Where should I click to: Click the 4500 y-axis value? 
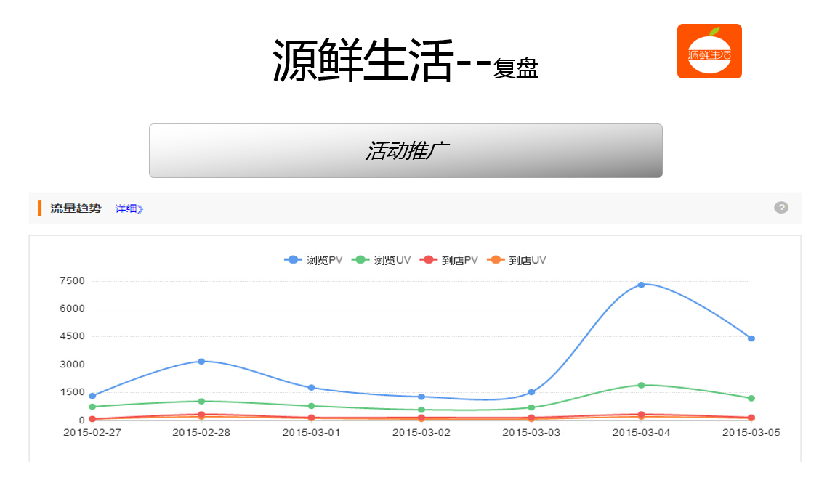point(73,336)
